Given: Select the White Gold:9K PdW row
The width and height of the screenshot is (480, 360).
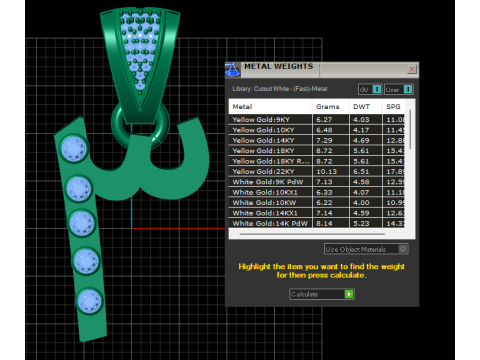Looking at the screenshot, I should point(317,182).
